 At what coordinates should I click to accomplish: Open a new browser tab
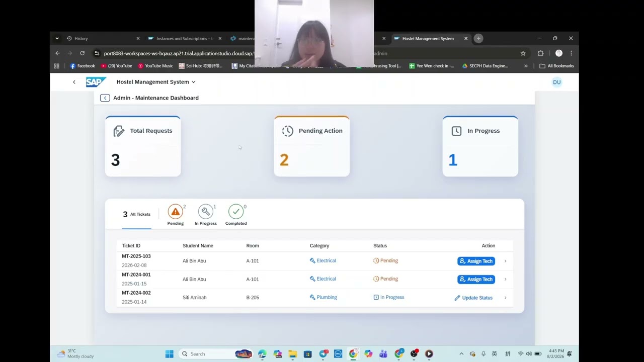[478, 38]
